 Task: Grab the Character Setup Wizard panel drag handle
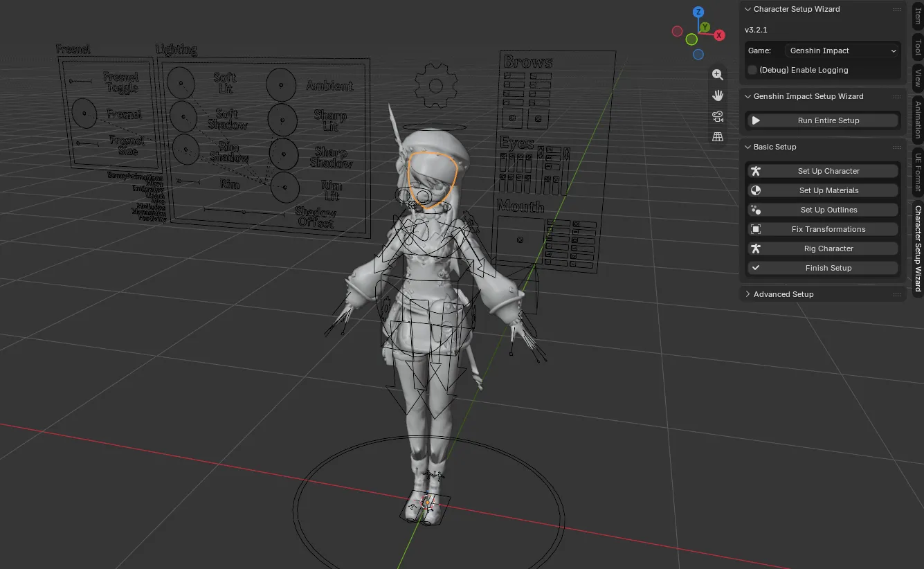point(897,9)
